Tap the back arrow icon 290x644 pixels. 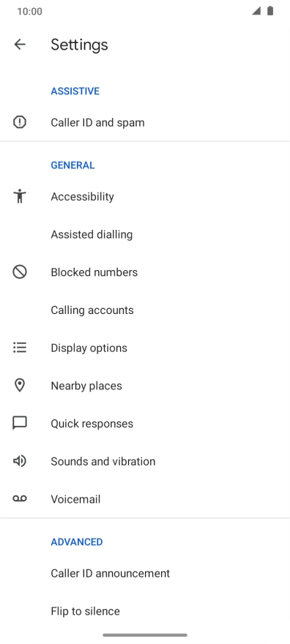click(20, 45)
